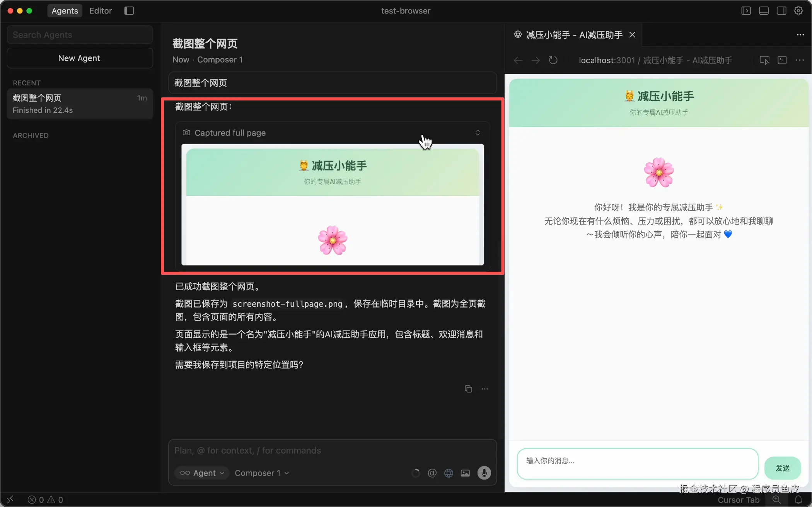Toggle the right sidebar layout
Screen dimensions: 812x507
[781, 11]
